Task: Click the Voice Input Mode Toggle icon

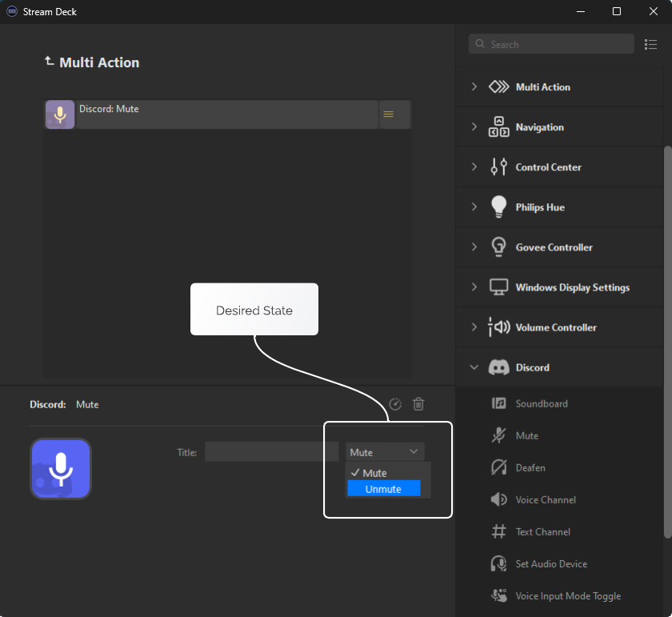Action: click(499, 595)
